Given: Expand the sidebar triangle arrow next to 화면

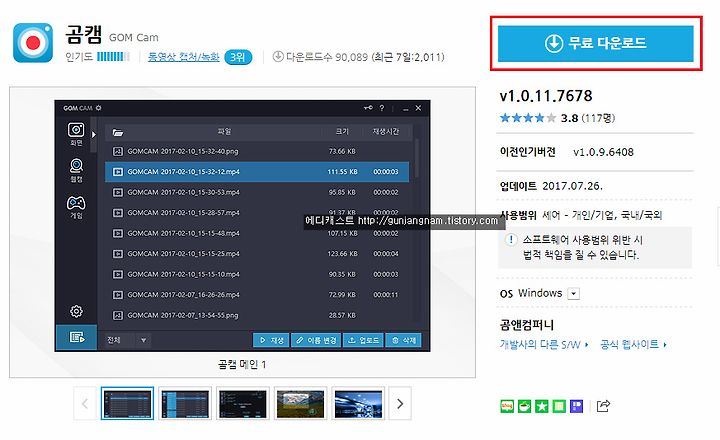Looking at the screenshot, I should [94, 134].
